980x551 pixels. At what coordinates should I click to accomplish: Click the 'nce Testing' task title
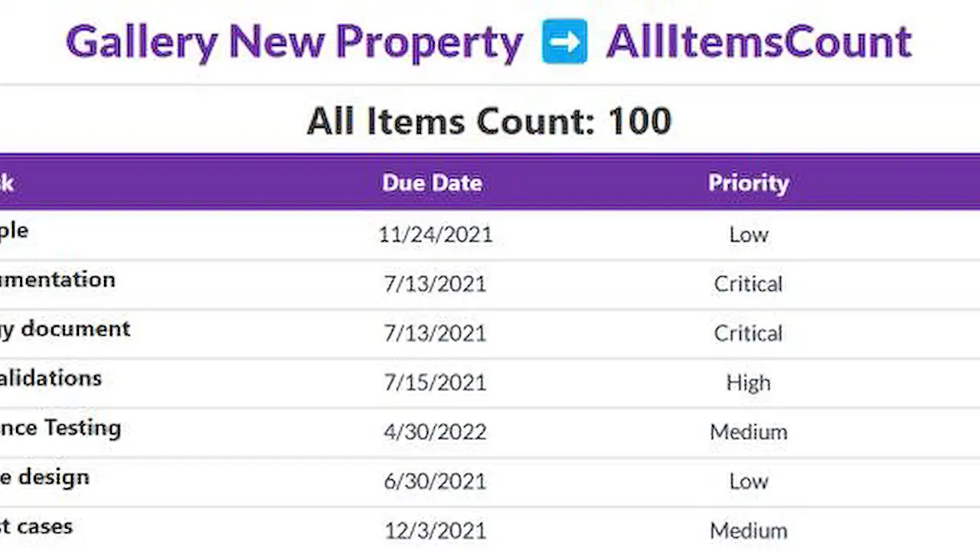60,427
